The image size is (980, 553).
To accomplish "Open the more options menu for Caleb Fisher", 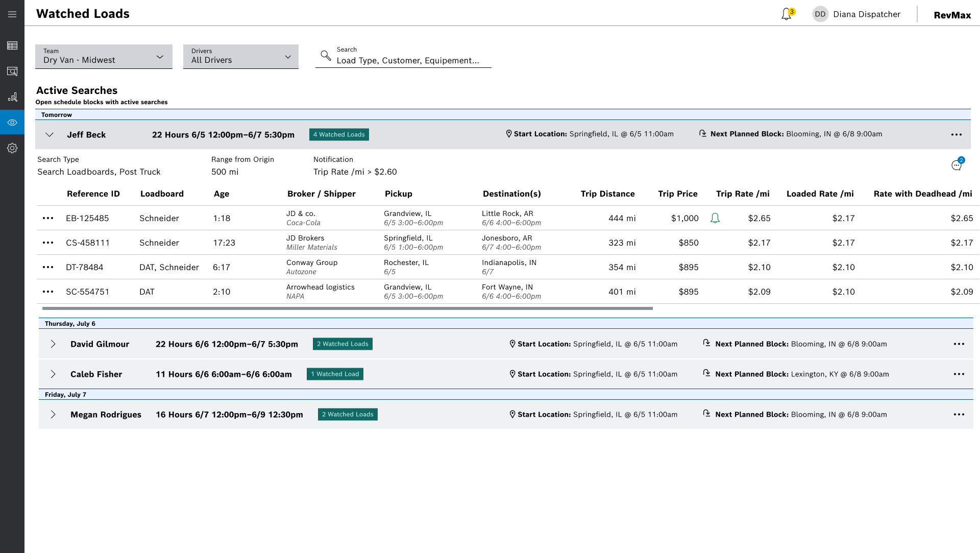I will pos(959,374).
